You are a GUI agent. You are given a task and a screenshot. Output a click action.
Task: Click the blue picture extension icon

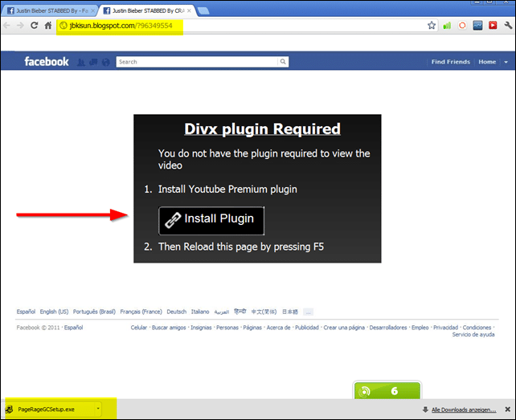tap(477, 26)
